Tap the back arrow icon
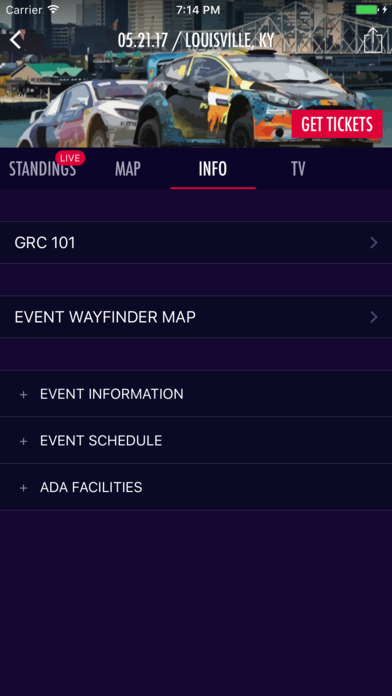Image resolution: width=392 pixels, height=696 pixels. click(16, 40)
